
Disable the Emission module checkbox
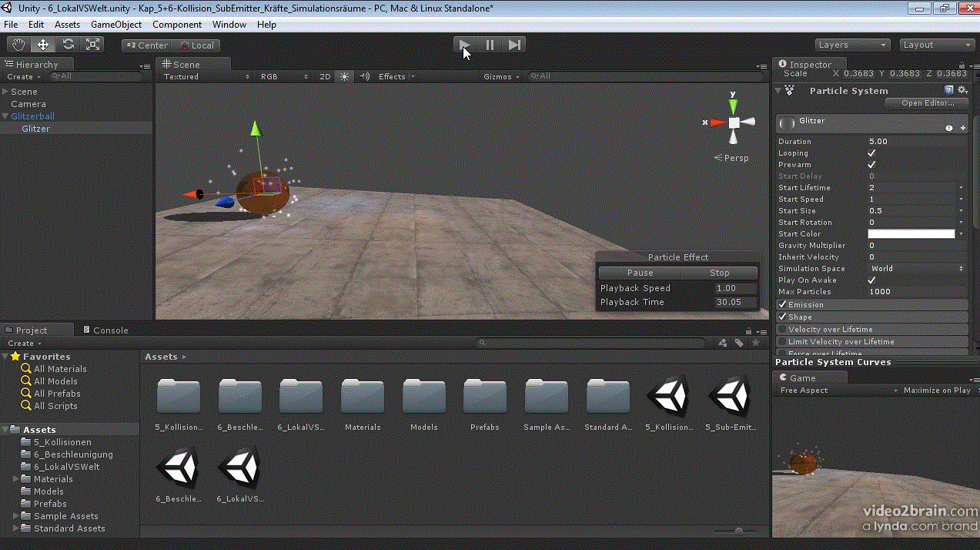(782, 305)
